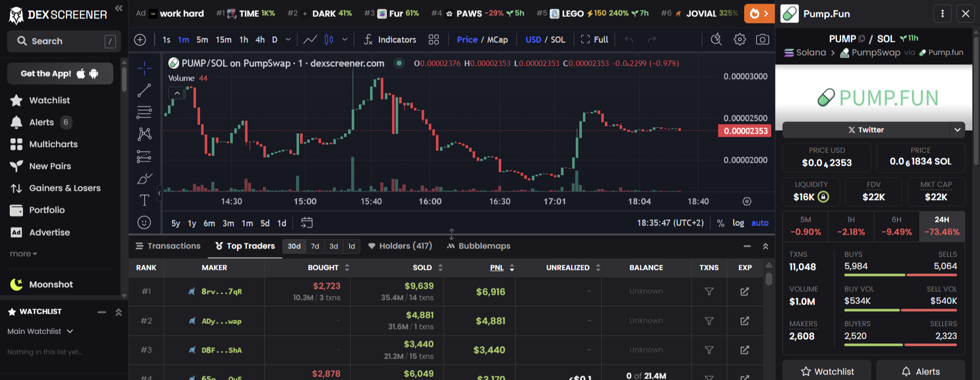This screenshot has height=380, width=980.
Task: Select the pattern drawing tool
Action: coord(144,134)
